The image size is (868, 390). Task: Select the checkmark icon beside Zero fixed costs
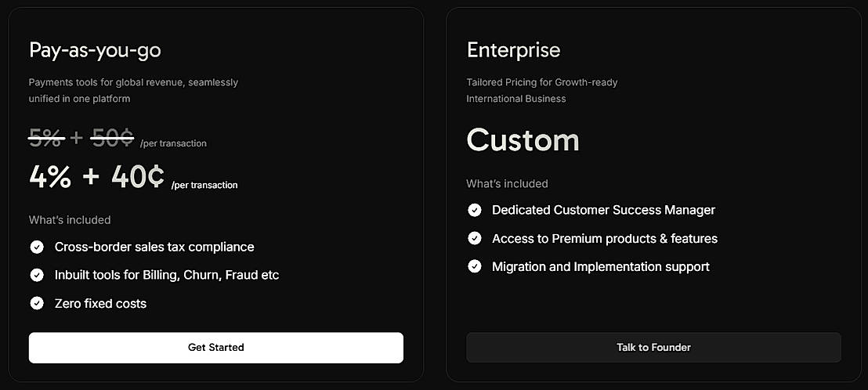click(37, 304)
